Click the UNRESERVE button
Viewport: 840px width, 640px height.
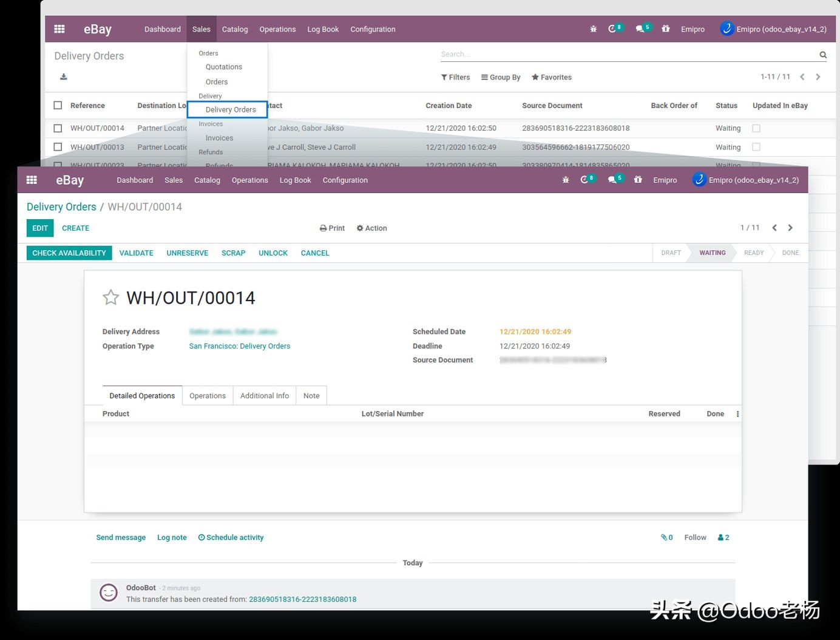click(x=188, y=253)
